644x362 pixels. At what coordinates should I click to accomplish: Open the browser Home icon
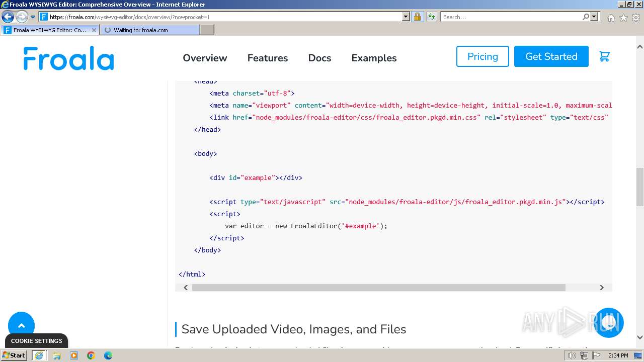click(611, 18)
